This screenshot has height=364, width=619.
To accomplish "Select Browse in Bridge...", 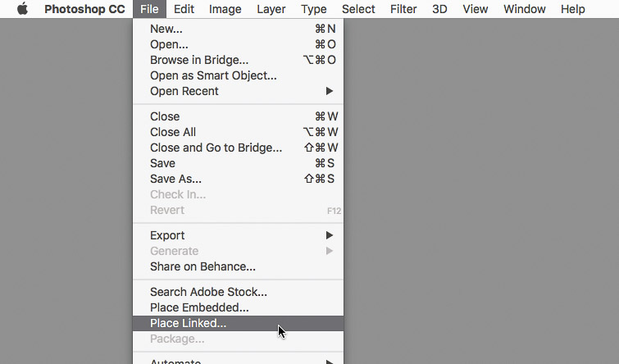I will 239,60.
